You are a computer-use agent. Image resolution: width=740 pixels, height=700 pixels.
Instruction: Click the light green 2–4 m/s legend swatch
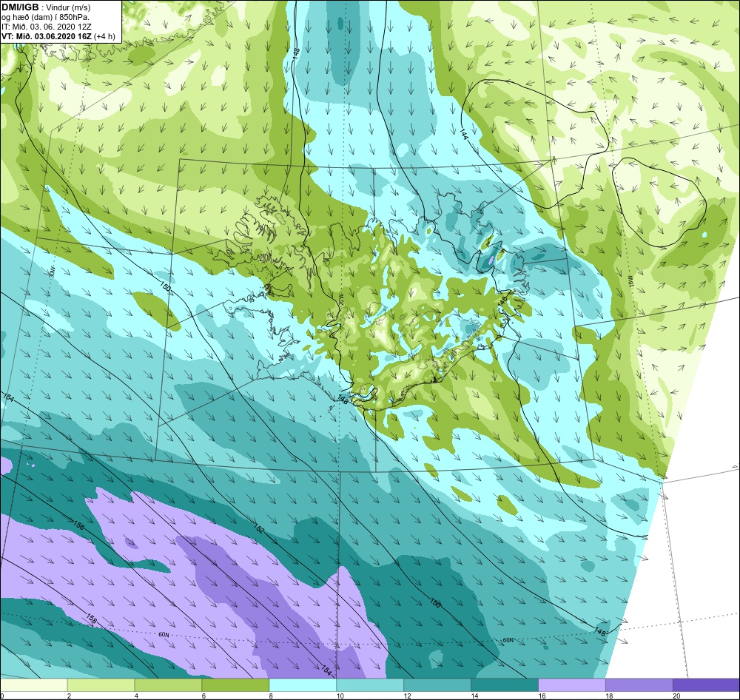pos(101,684)
